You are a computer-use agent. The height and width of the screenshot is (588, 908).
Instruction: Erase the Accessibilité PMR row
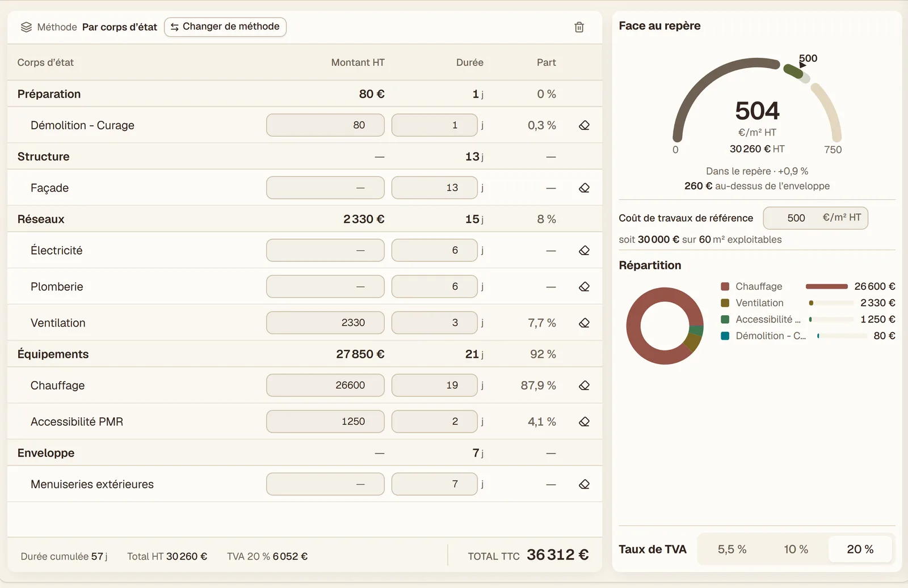[584, 421]
